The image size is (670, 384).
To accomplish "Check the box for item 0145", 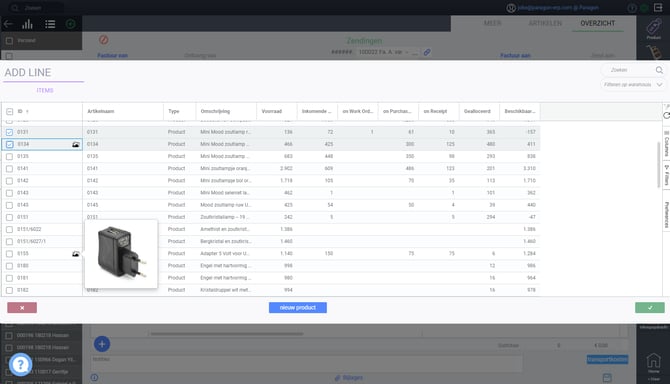I will 9,205.
